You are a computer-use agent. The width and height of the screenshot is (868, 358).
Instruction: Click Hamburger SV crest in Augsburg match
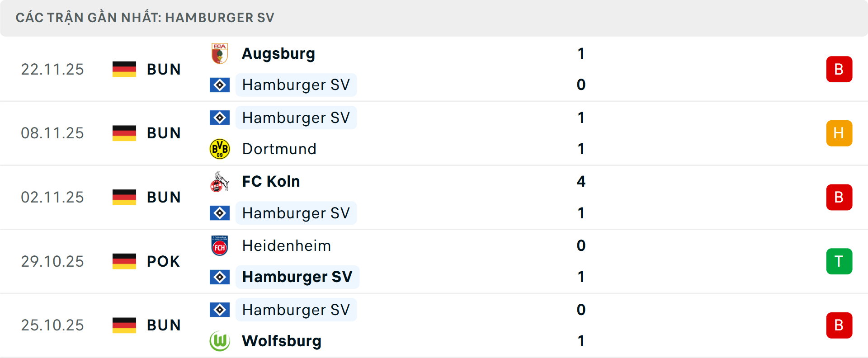220,85
